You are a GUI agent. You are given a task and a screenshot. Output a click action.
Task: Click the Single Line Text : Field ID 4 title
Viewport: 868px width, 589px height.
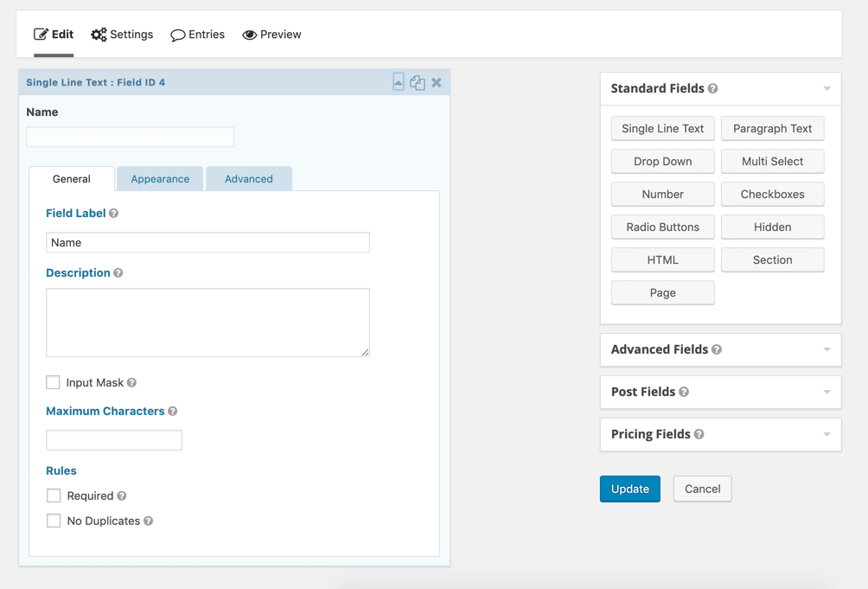[95, 82]
